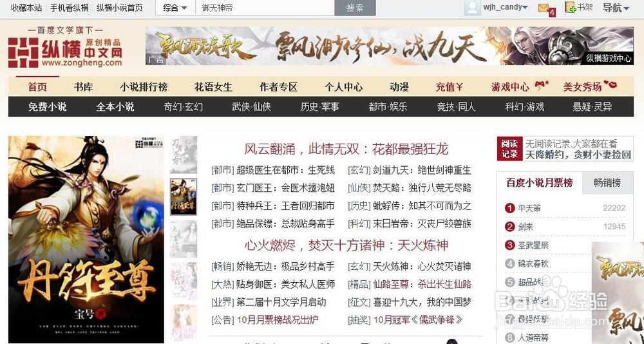Open 科幻·游戏 category

click(x=524, y=107)
